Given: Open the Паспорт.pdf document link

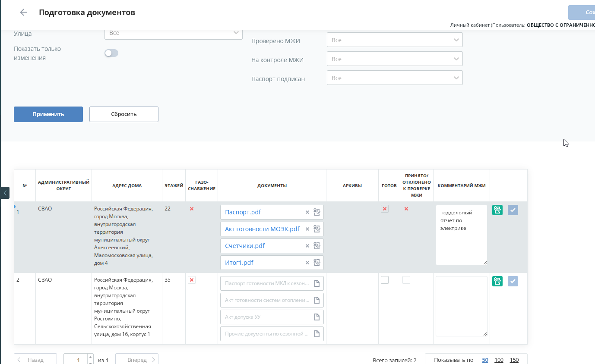Looking at the screenshot, I should point(243,212).
